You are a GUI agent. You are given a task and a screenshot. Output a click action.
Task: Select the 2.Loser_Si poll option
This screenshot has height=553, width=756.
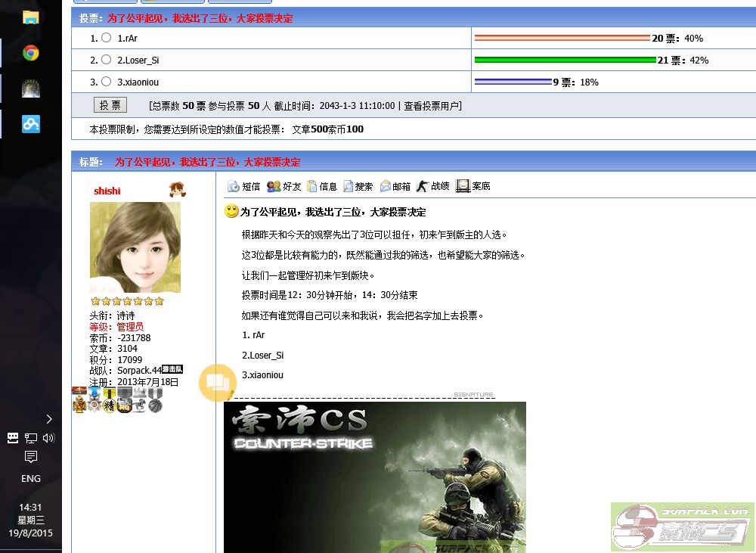pyautogui.click(x=107, y=60)
